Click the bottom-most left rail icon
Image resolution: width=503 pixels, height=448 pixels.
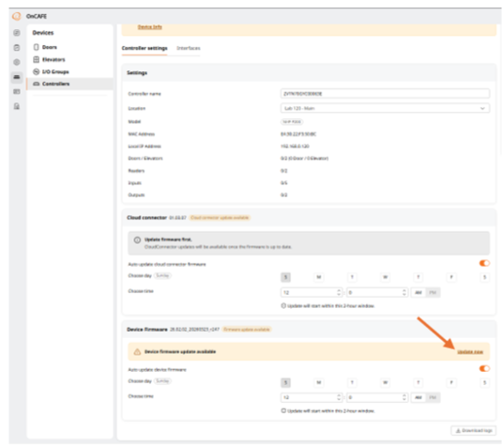(17, 106)
